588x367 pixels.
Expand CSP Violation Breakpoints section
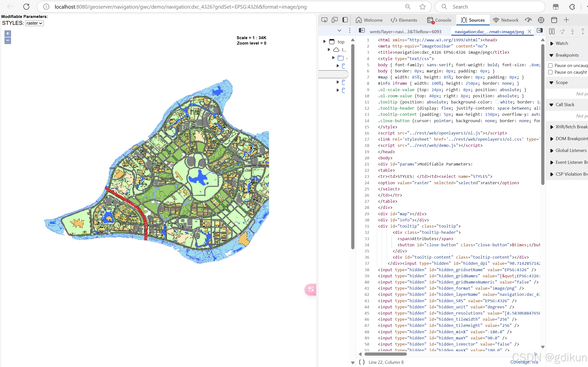point(552,174)
